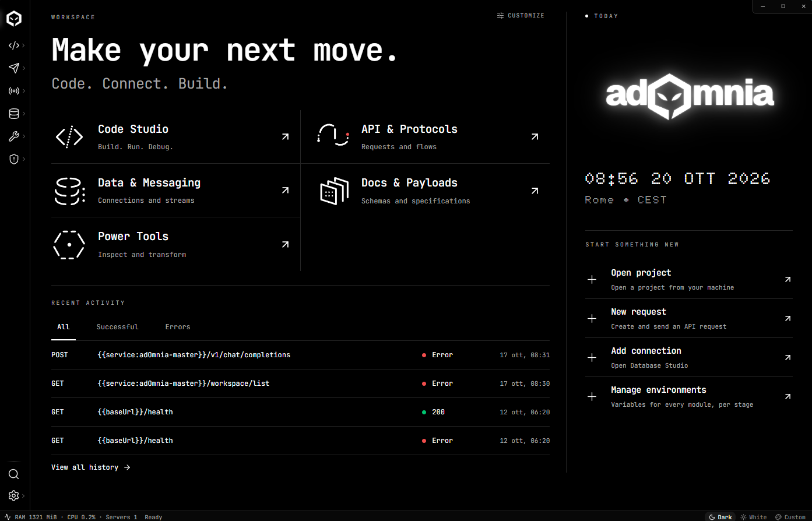
Task: Open the CUSTOMIZE workspace button
Action: (x=521, y=16)
